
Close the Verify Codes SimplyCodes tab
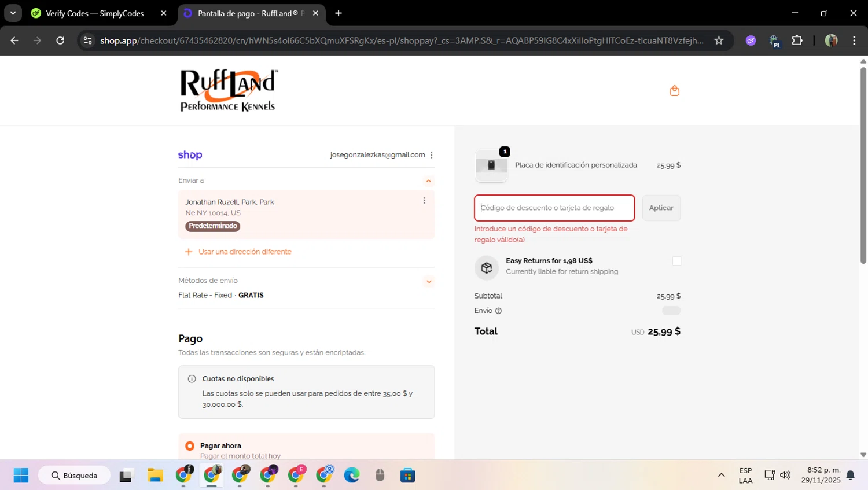(164, 13)
